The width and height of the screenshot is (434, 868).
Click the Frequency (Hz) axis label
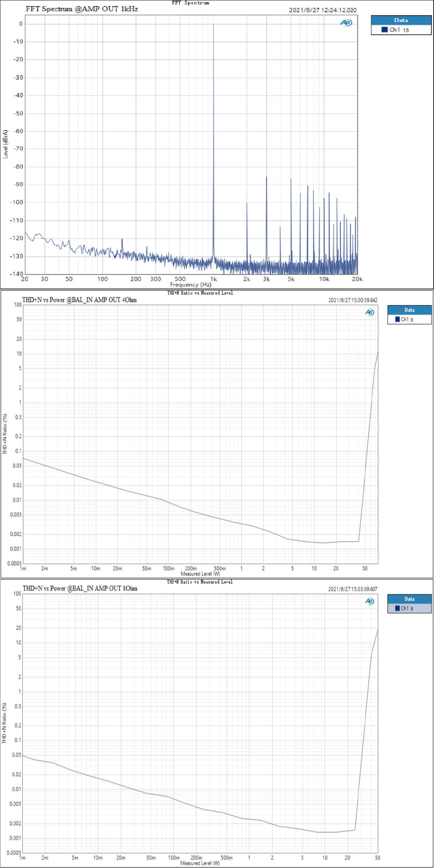[191, 285]
